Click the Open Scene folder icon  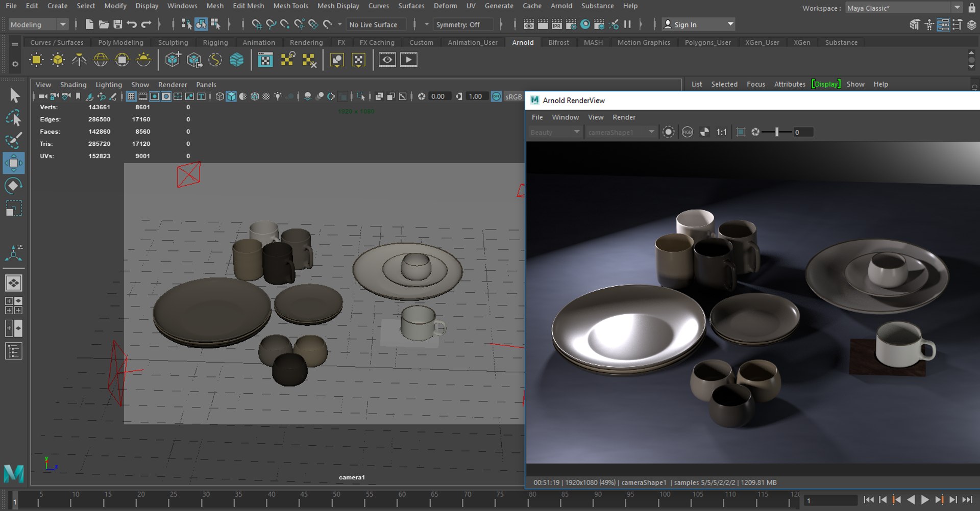coord(104,24)
